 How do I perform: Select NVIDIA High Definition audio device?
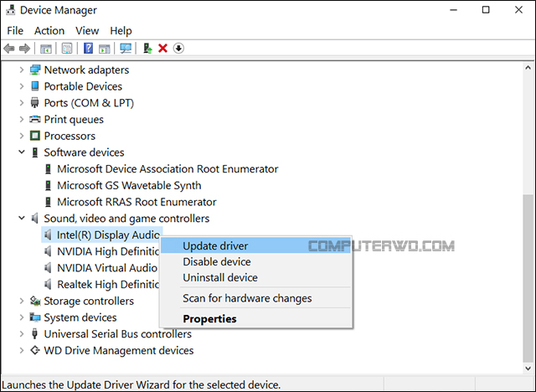pyautogui.click(x=108, y=251)
